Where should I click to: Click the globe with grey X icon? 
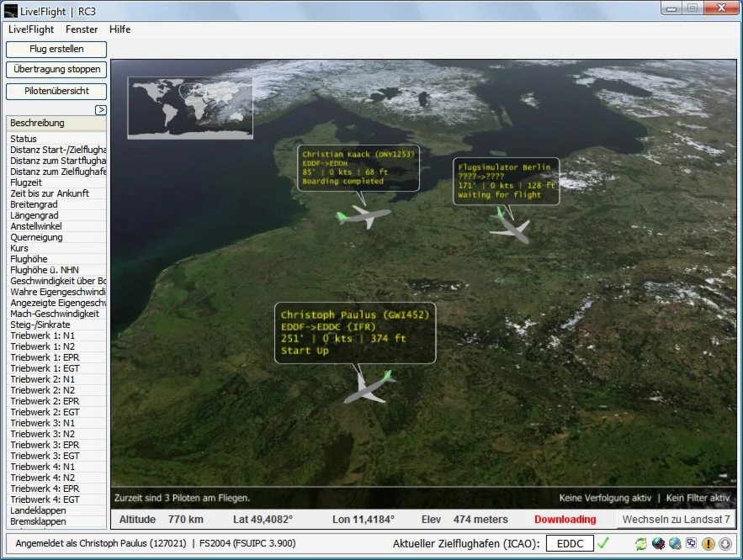pos(675,544)
